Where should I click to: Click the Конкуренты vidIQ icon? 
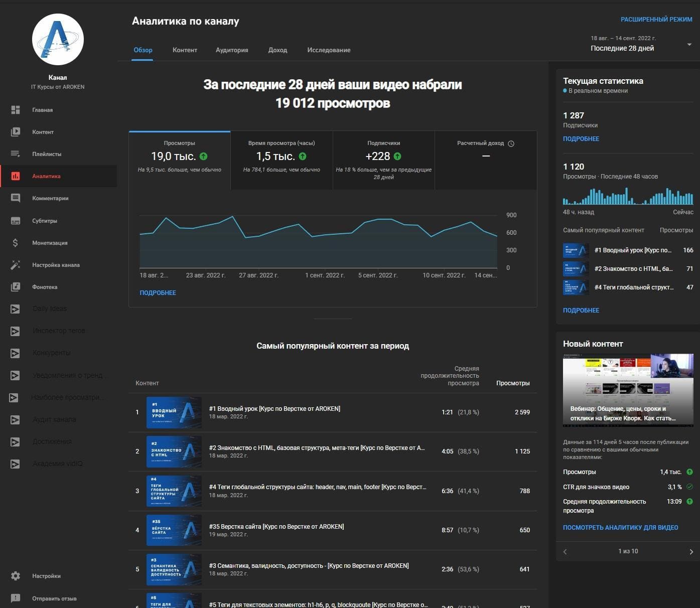pyautogui.click(x=16, y=353)
